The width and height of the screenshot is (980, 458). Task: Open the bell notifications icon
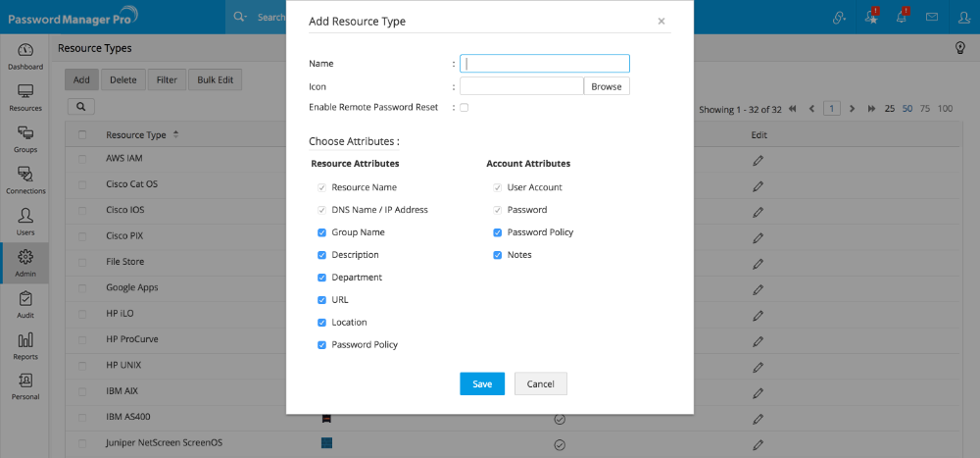[902, 17]
